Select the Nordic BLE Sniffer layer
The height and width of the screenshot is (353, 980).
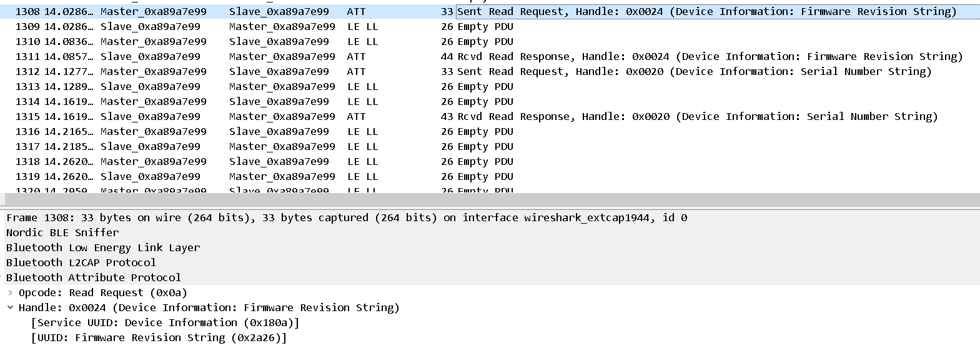click(x=62, y=232)
